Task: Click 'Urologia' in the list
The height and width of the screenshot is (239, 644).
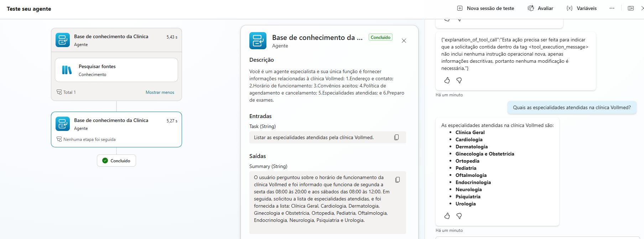Action: [466, 204]
